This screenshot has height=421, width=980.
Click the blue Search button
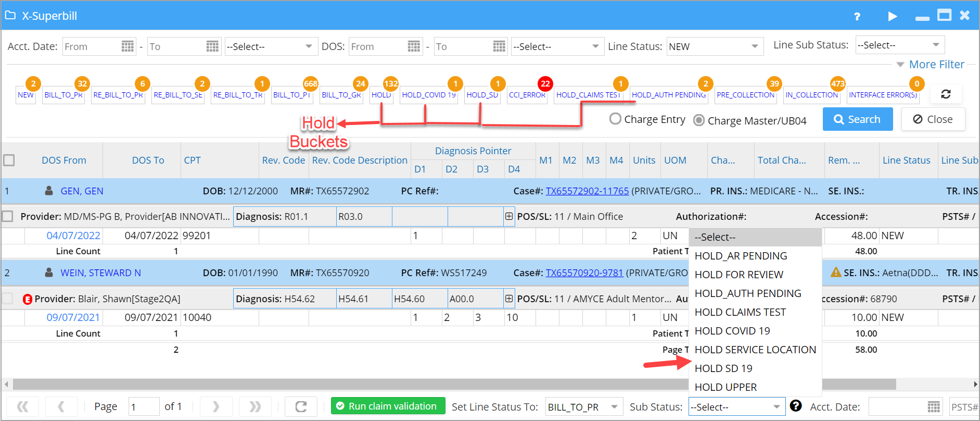(x=857, y=119)
